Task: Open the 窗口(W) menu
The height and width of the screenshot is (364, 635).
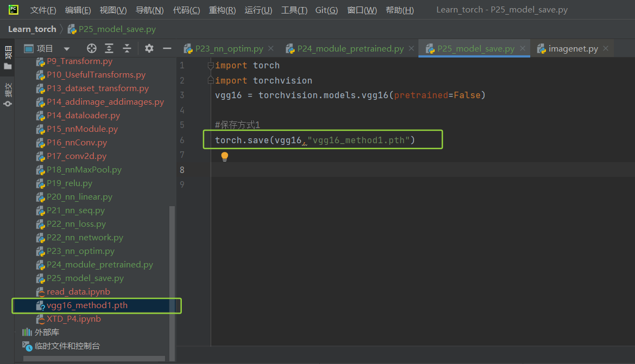Action: (361, 10)
